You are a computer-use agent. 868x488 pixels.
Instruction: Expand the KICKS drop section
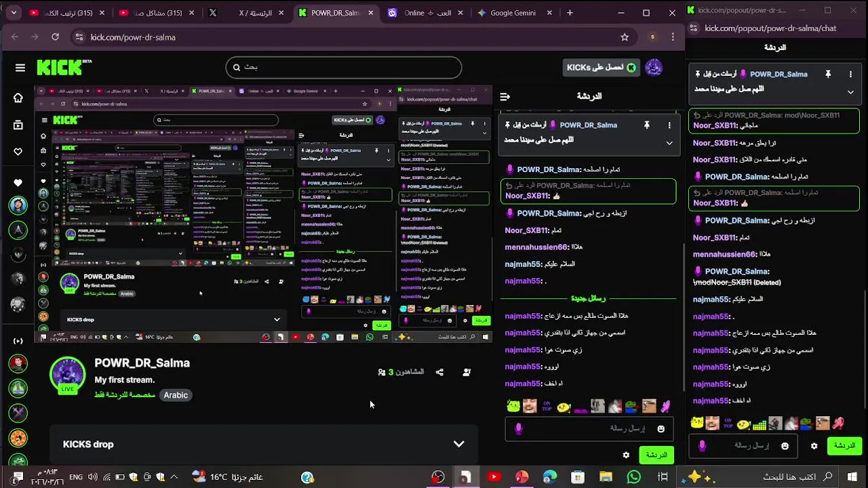459,445
